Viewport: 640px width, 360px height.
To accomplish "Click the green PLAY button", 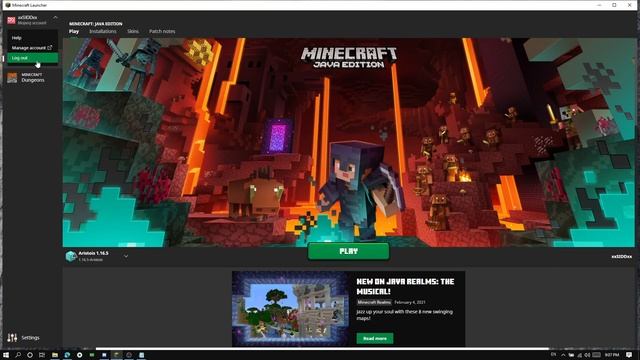I will [x=349, y=251].
